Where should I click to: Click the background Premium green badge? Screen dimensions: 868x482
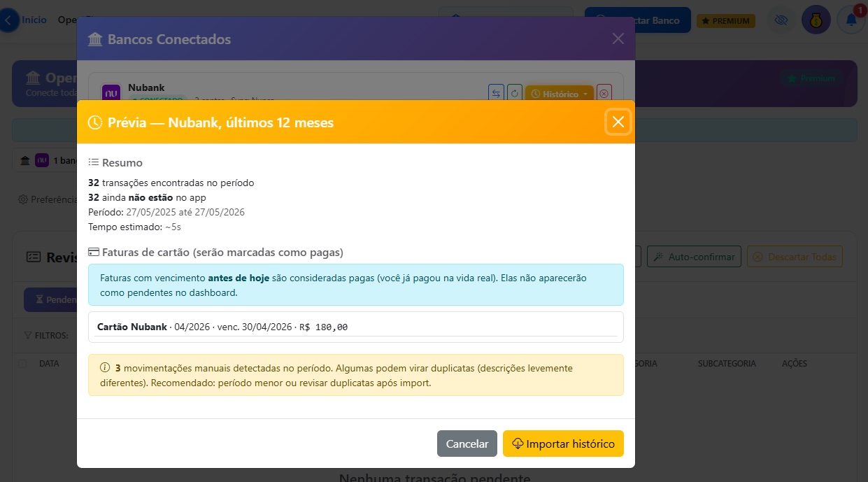811,78
